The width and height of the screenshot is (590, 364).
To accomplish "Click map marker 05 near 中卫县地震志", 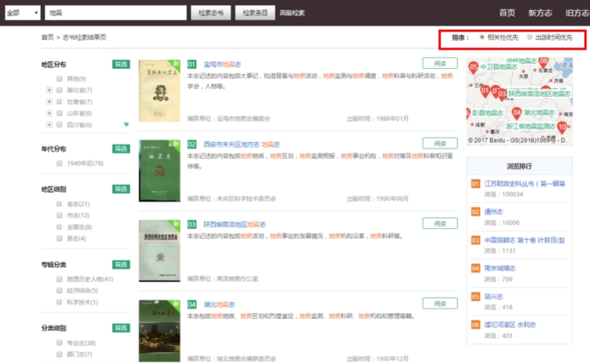I will pos(474,67).
